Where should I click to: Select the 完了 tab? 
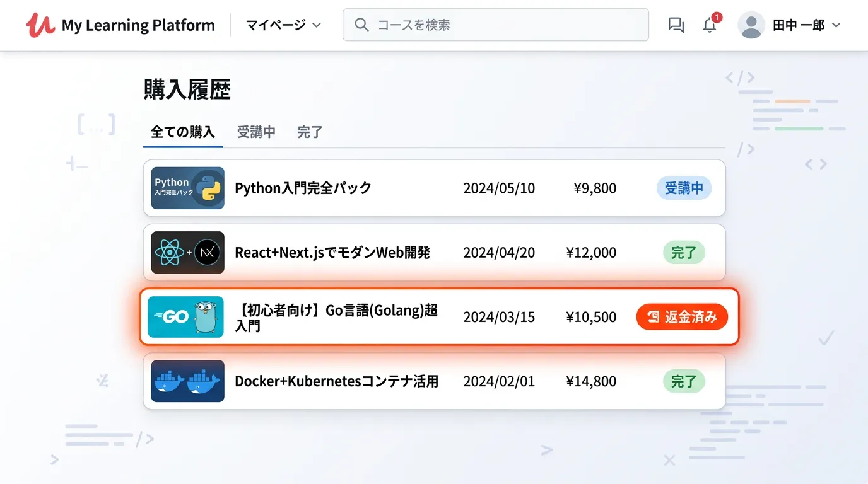310,132
